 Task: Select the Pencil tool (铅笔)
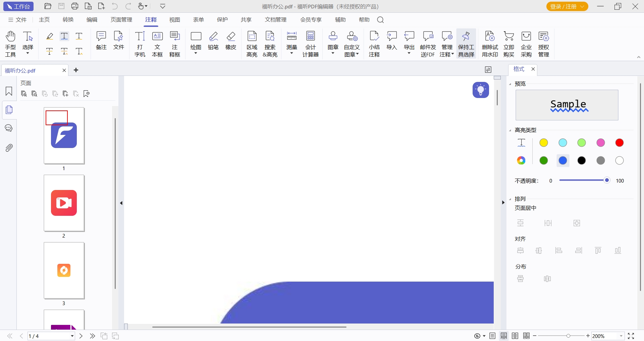point(213,41)
